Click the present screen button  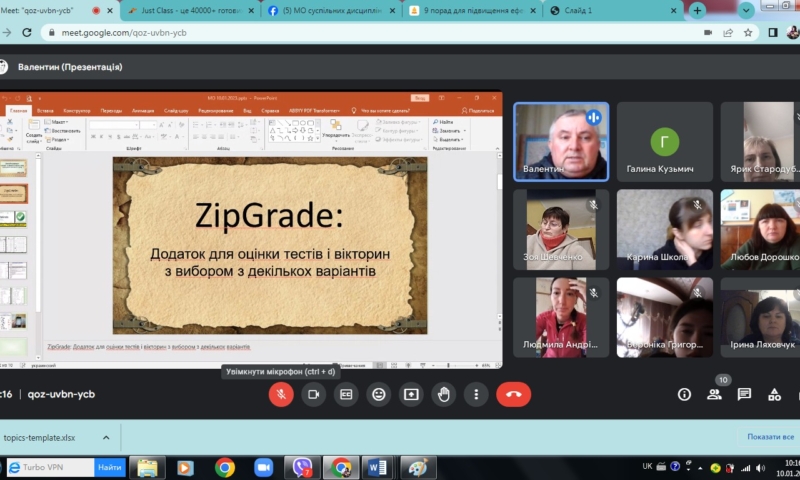coord(411,394)
